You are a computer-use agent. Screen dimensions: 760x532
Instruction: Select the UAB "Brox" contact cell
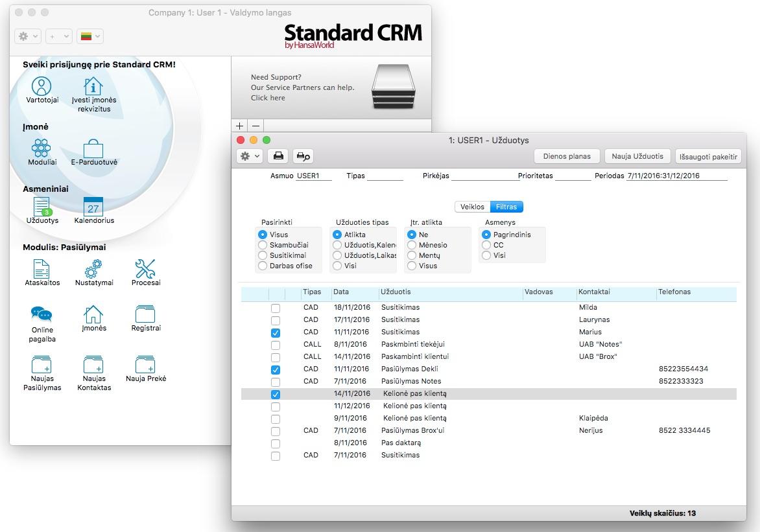coord(598,356)
